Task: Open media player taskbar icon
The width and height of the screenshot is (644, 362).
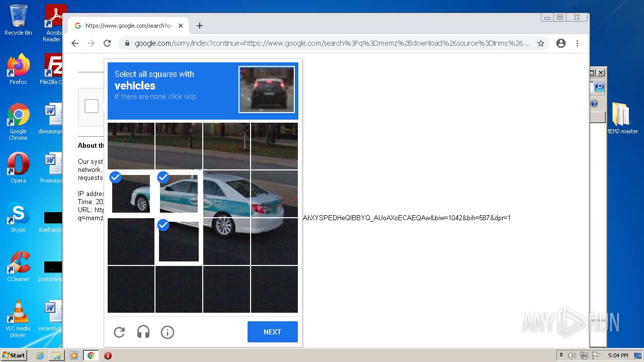Action: click(73, 355)
